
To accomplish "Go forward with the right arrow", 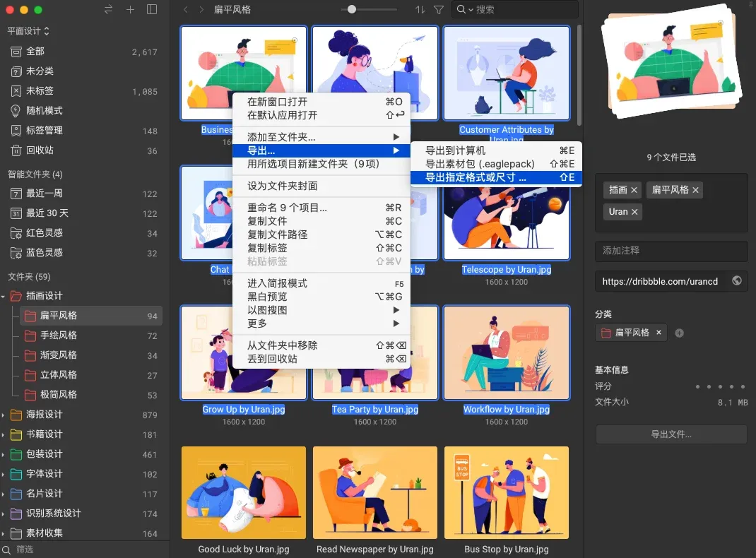I will [201, 9].
